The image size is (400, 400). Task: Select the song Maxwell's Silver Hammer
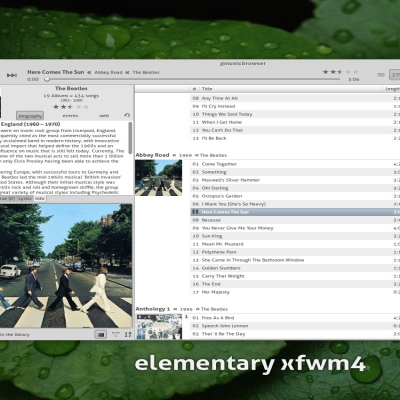pos(295,180)
